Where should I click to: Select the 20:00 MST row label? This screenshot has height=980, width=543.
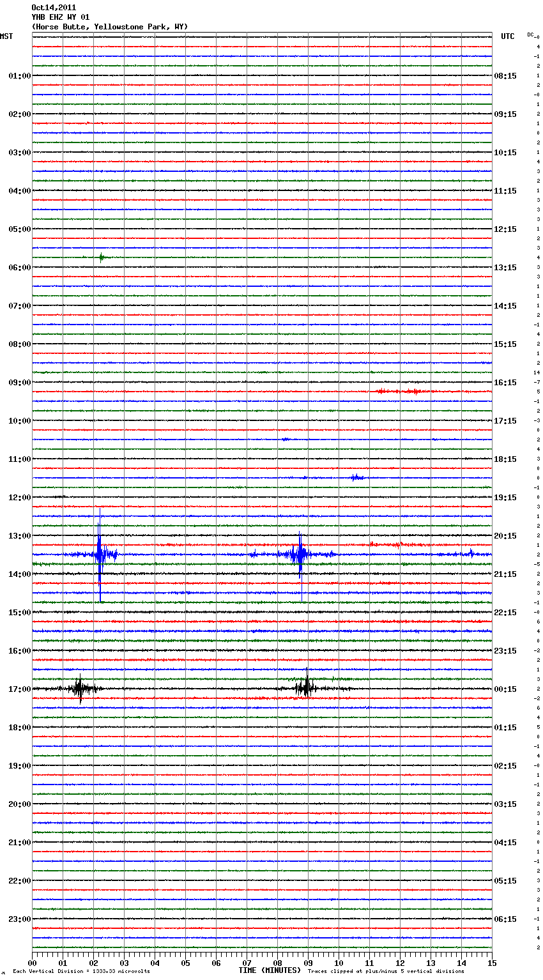point(20,804)
